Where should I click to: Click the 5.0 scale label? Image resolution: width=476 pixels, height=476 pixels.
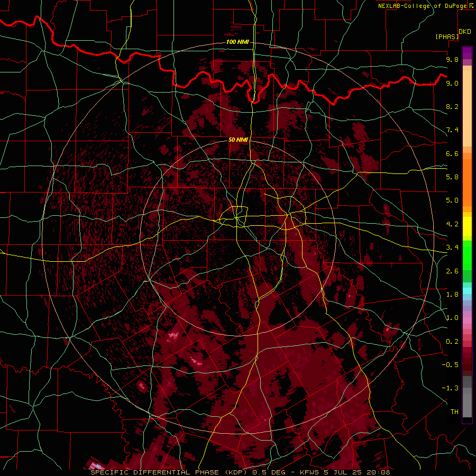click(452, 200)
